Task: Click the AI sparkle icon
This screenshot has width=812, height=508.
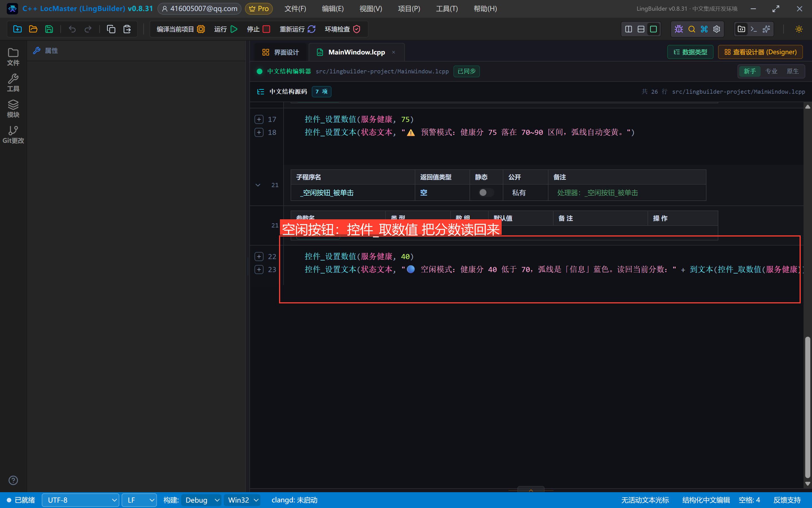Action: 766,29
